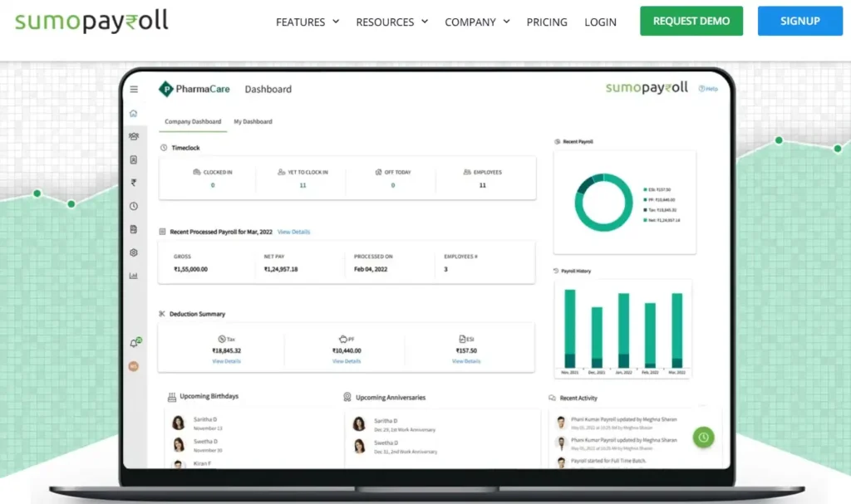Open the PRICING page
The width and height of the screenshot is (851, 504).
(x=547, y=22)
